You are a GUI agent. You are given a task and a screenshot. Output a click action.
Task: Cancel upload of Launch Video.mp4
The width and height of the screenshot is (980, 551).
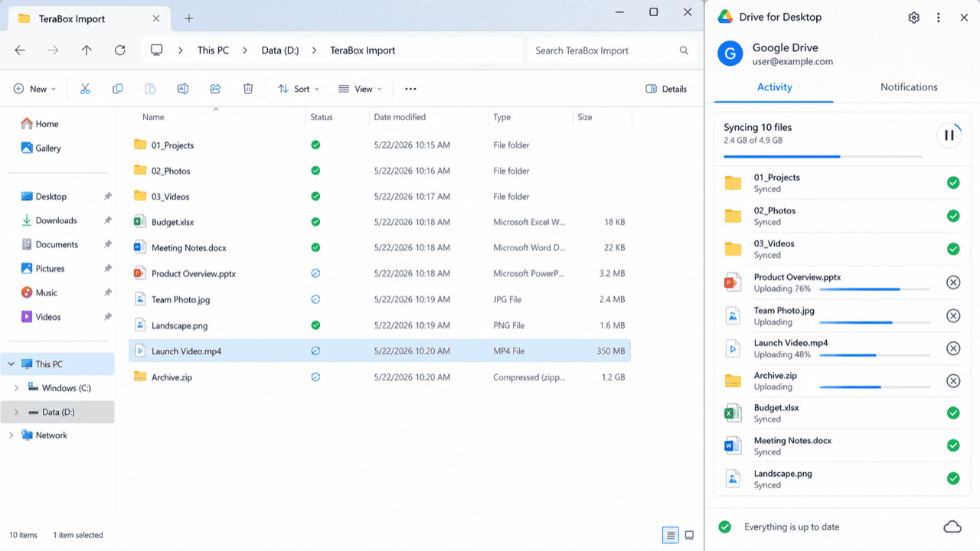point(953,348)
